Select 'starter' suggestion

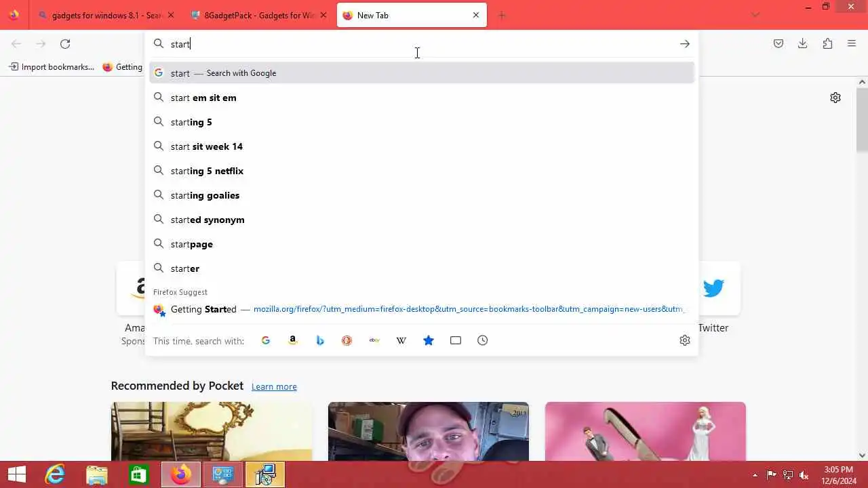pos(422,268)
